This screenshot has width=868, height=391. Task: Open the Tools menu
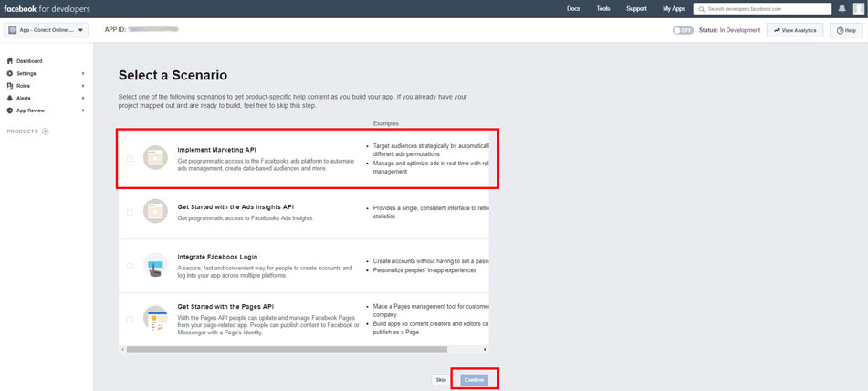coord(603,9)
